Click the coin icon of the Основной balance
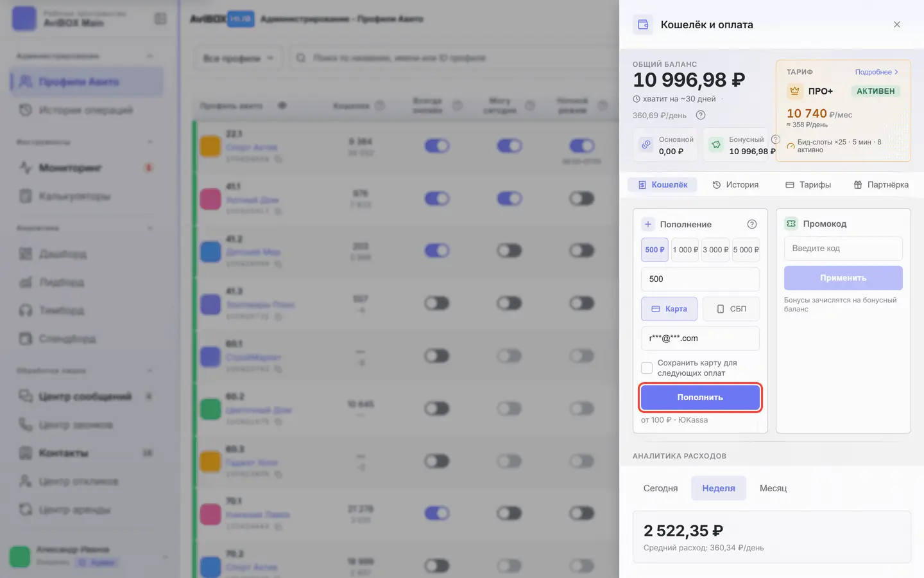The height and width of the screenshot is (578, 924). [646, 145]
